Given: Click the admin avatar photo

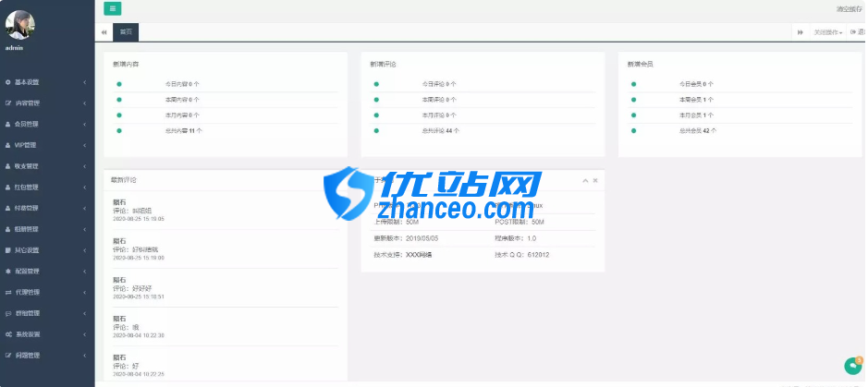Looking at the screenshot, I should [20, 25].
